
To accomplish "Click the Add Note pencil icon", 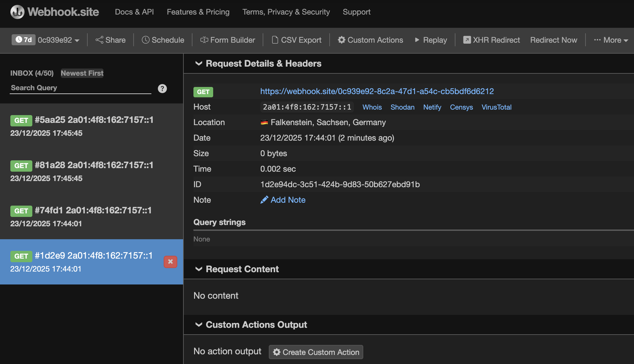I will 264,200.
